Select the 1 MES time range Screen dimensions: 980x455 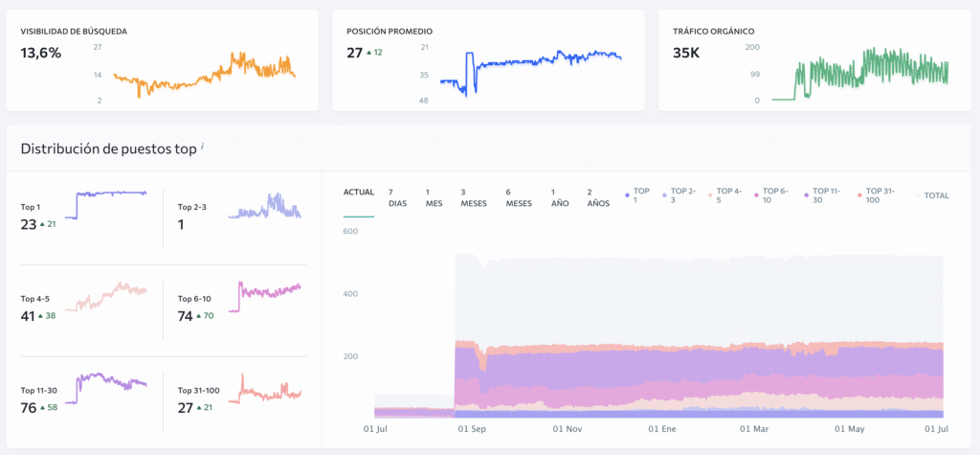pos(434,196)
